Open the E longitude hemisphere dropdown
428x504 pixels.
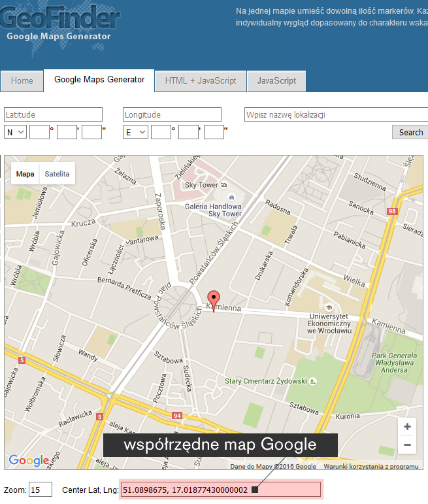point(135,132)
